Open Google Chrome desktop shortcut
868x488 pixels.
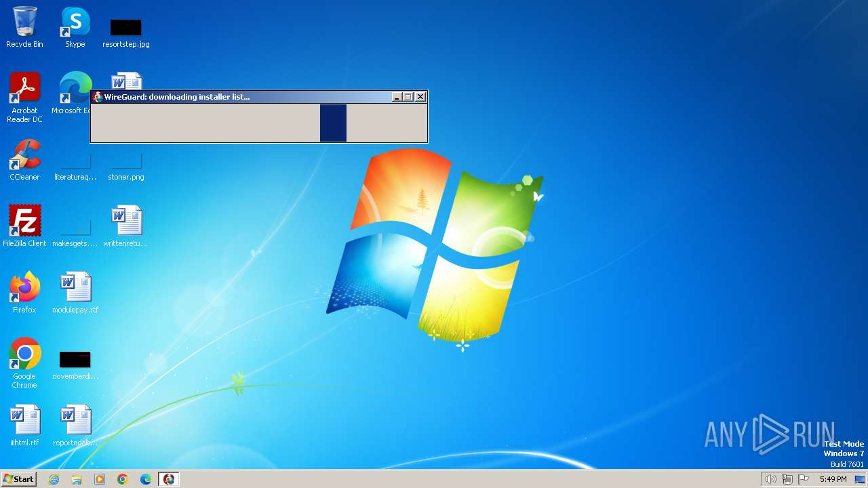24,363
